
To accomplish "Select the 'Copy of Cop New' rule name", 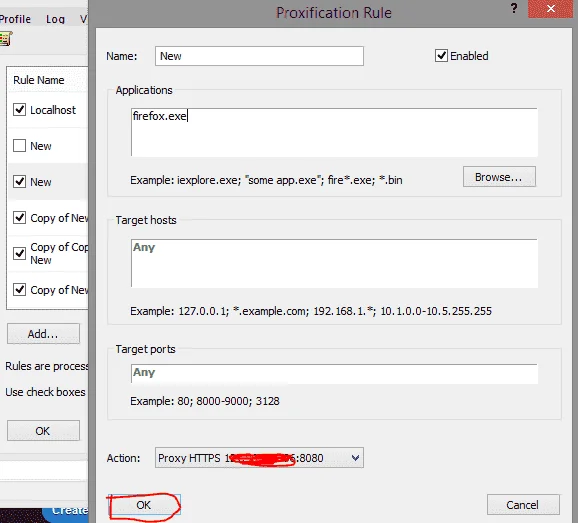I will (59, 254).
